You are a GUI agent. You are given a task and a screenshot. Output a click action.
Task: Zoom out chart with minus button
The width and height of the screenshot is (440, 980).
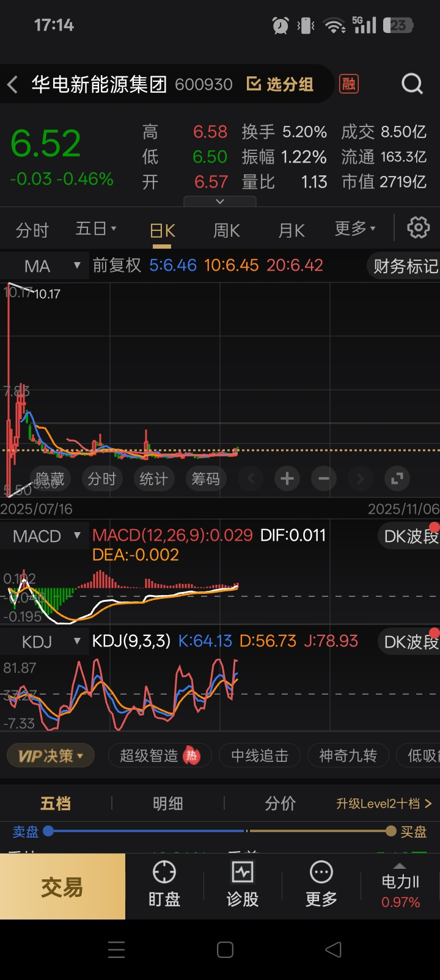324,478
